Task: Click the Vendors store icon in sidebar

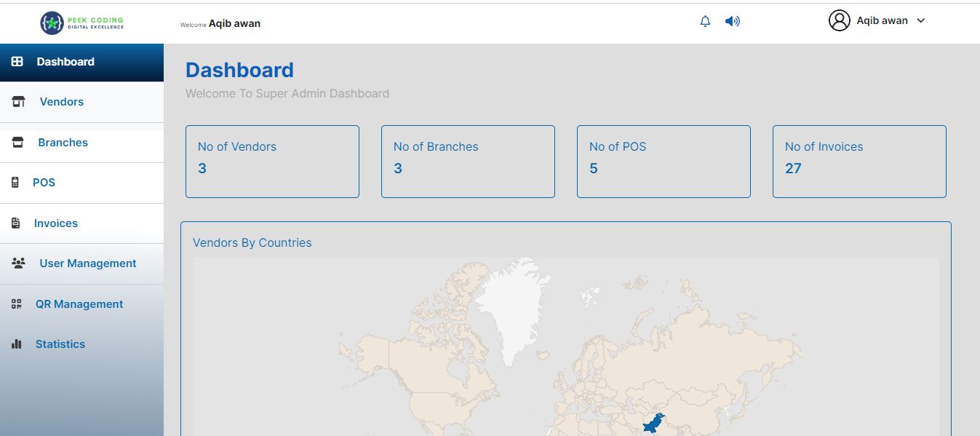Action: 19,102
